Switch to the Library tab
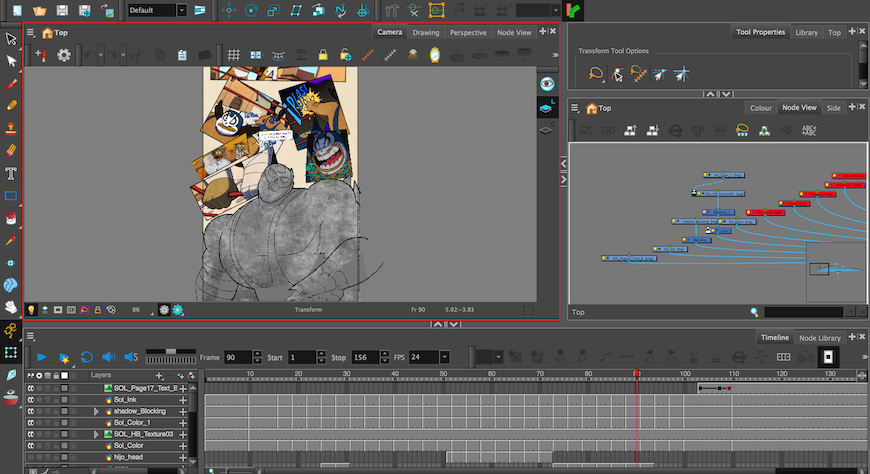The image size is (870, 474). pyautogui.click(x=806, y=33)
